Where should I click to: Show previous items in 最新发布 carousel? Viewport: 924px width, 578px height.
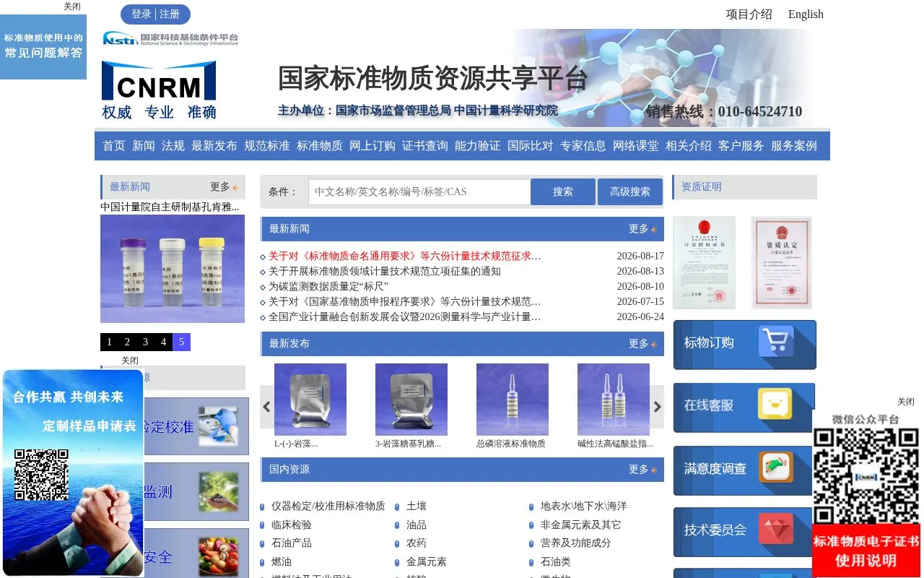click(267, 407)
